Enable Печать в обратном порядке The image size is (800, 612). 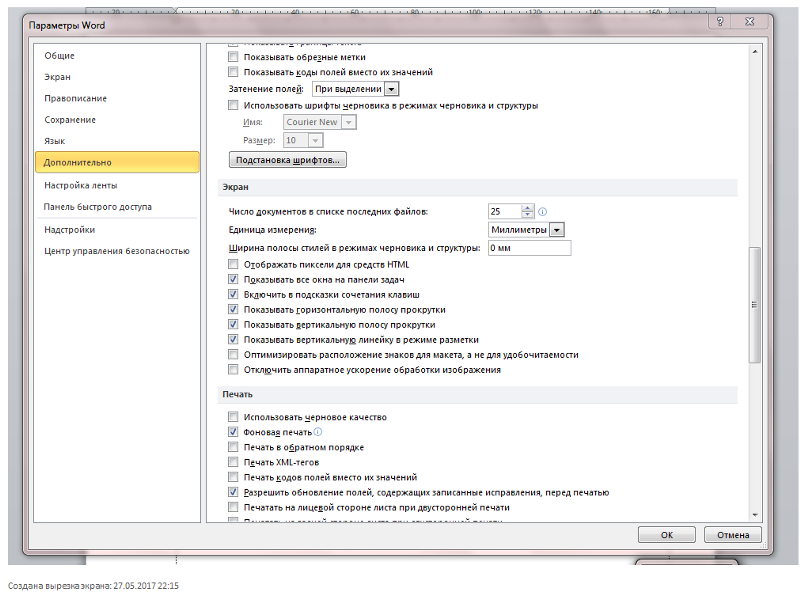[x=233, y=447]
